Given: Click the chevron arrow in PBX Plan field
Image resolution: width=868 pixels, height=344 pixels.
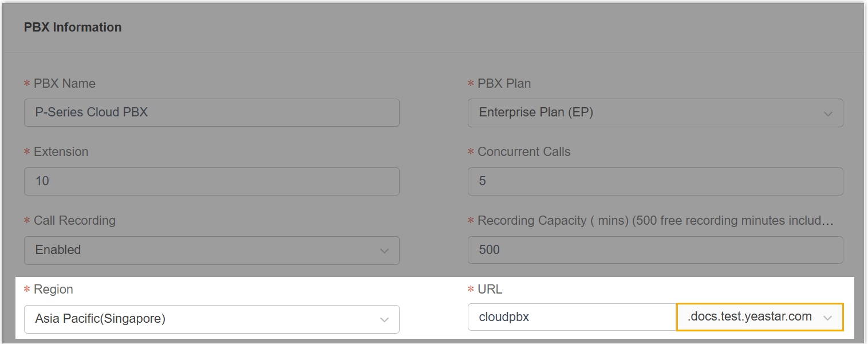Looking at the screenshot, I should tap(827, 114).
